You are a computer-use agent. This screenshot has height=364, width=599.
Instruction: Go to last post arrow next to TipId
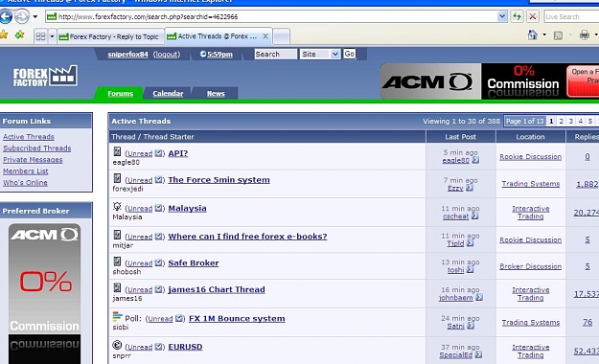tap(470, 243)
